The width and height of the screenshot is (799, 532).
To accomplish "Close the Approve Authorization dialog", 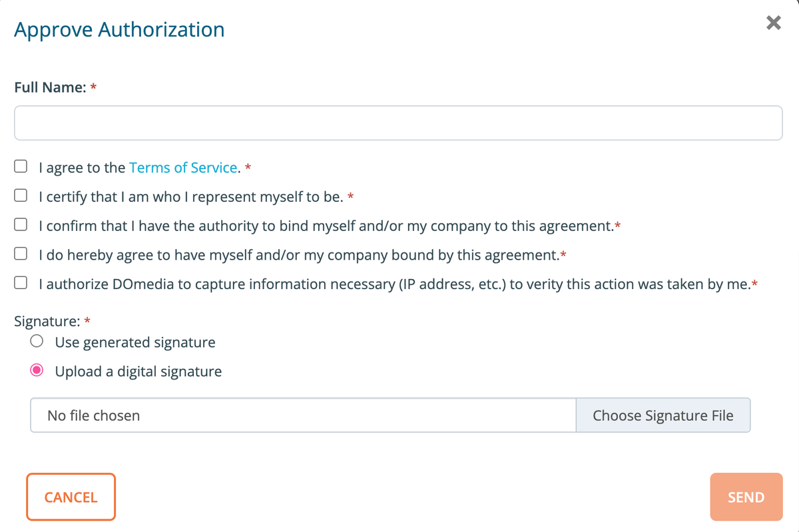I will pos(773,22).
